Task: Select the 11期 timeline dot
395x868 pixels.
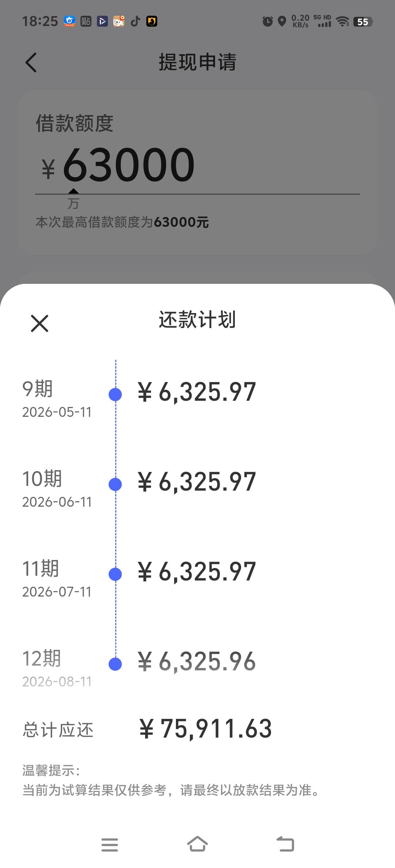Action: click(x=115, y=574)
